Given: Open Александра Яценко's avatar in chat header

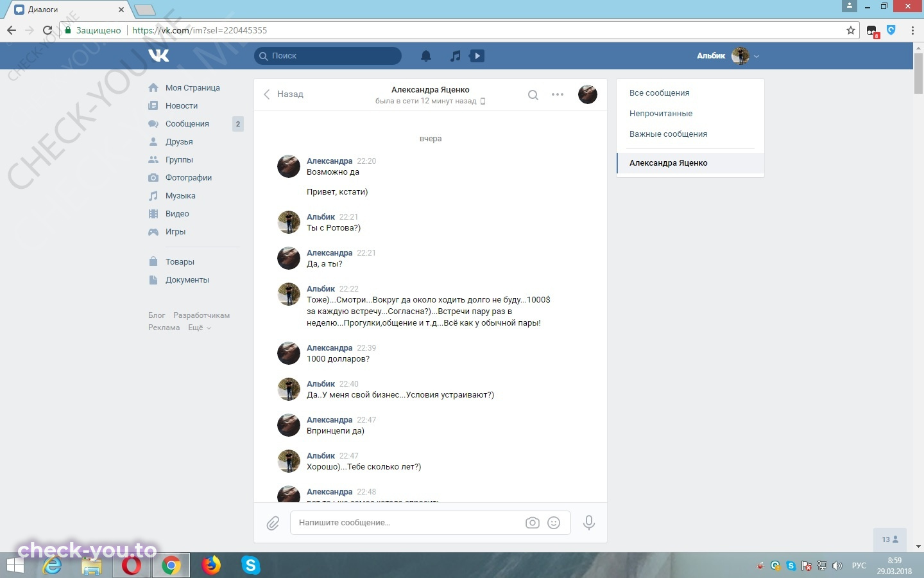Looking at the screenshot, I should click(x=588, y=94).
